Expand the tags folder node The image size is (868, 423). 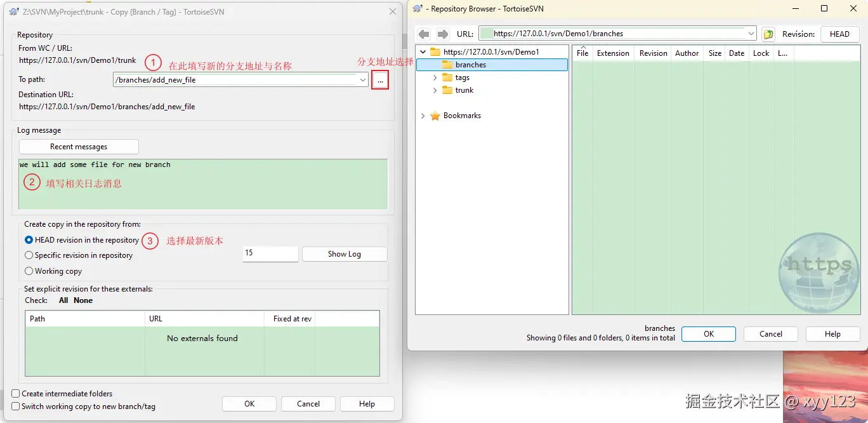coord(435,77)
